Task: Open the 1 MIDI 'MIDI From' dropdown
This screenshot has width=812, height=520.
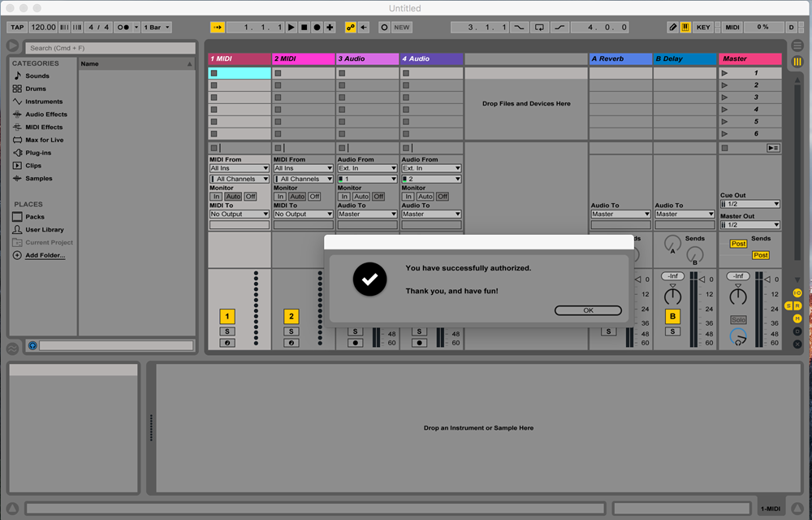Action: pos(239,168)
